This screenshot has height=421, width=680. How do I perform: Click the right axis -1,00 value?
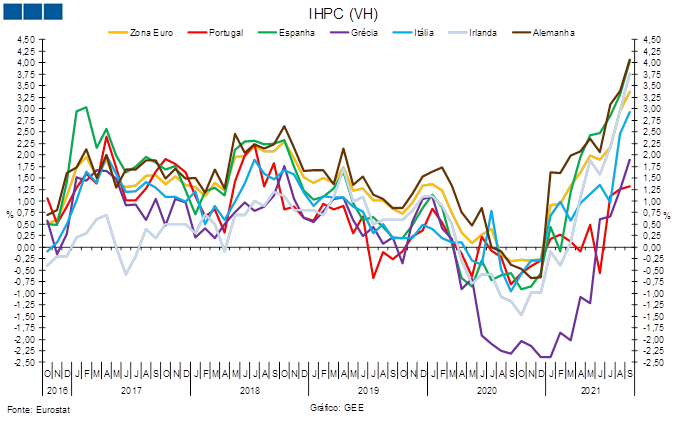click(x=652, y=294)
